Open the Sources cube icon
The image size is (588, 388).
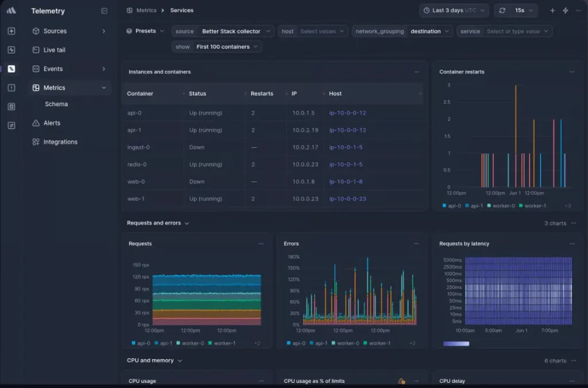click(36, 31)
